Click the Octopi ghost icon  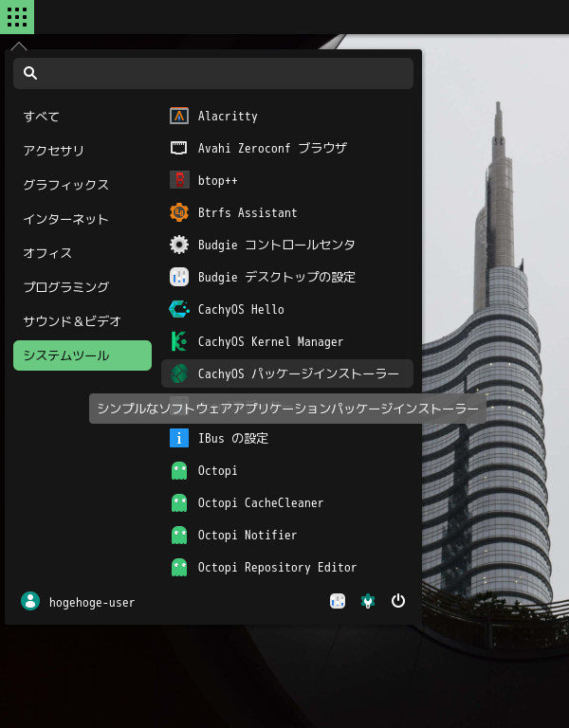coord(179,470)
